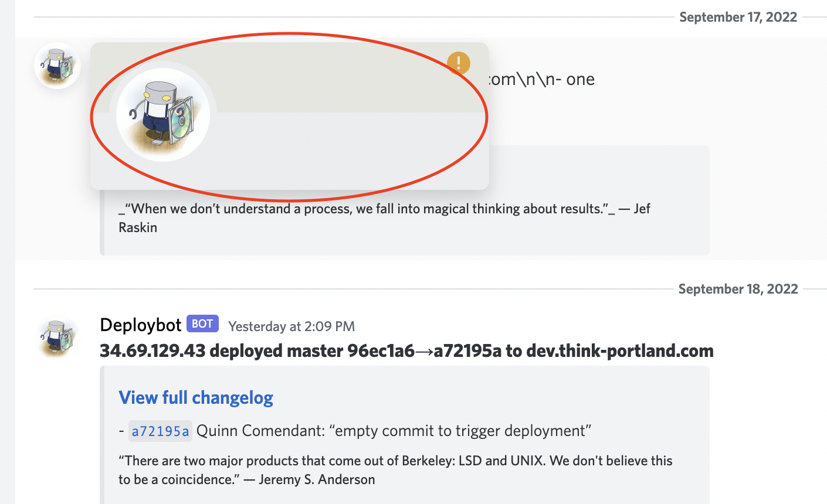Click the September 18, 2022 date divider
The image size is (827, 504).
pyautogui.click(x=738, y=288)
